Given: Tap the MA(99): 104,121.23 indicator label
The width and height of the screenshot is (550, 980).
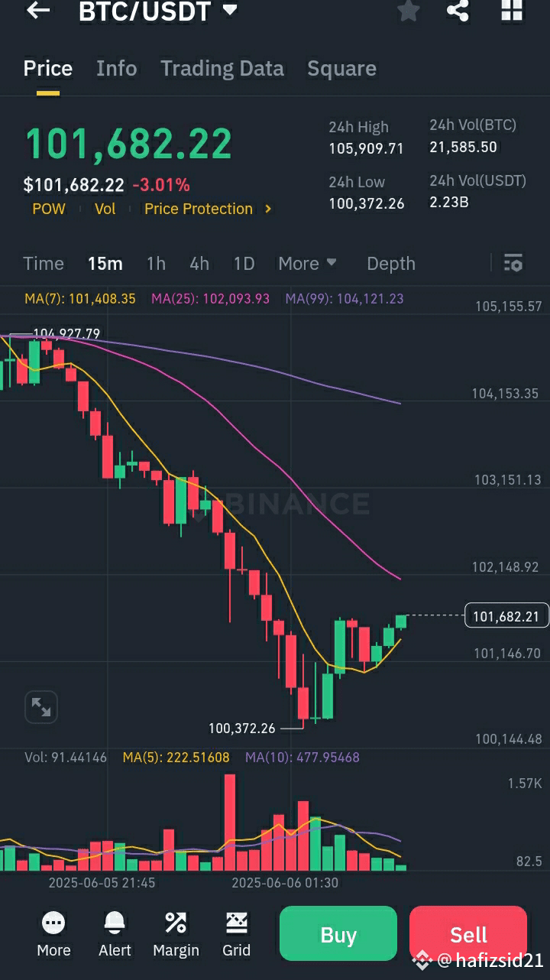Looking at the screenshot, I should [345, 299].
